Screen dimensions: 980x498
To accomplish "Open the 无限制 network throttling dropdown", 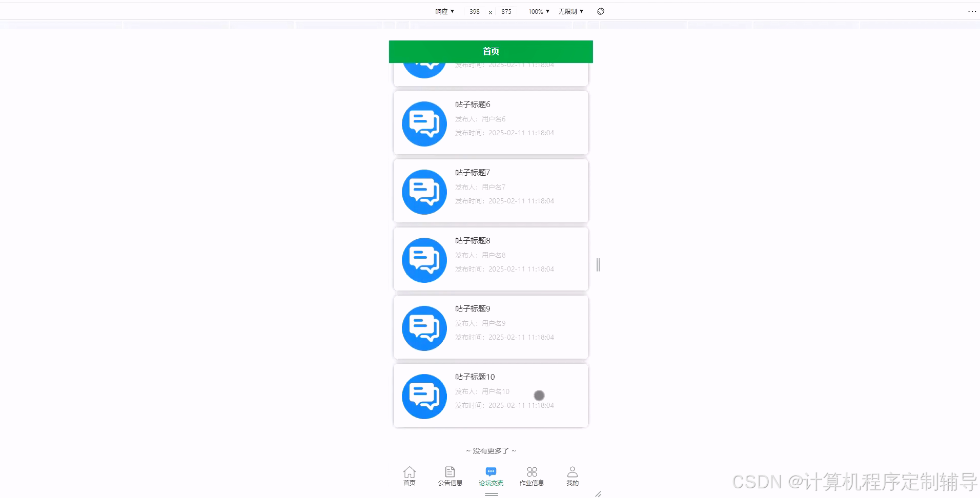I will (570, 11).
